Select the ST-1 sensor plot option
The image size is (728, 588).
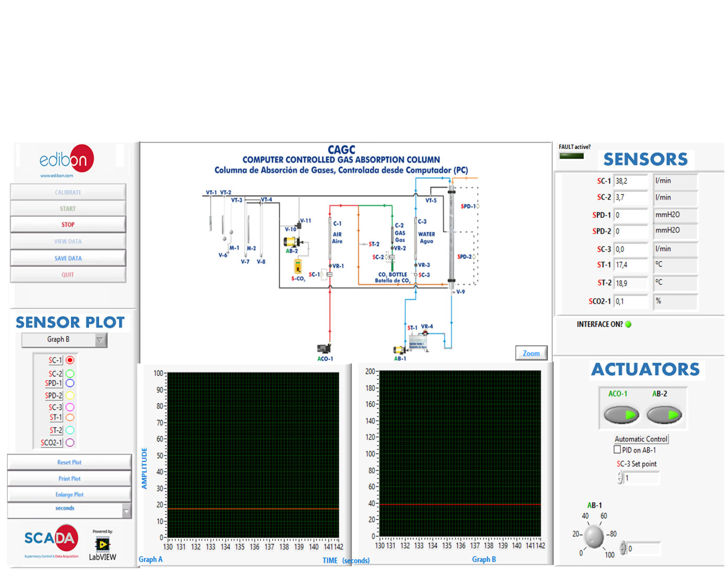click(x=70, y=418)
